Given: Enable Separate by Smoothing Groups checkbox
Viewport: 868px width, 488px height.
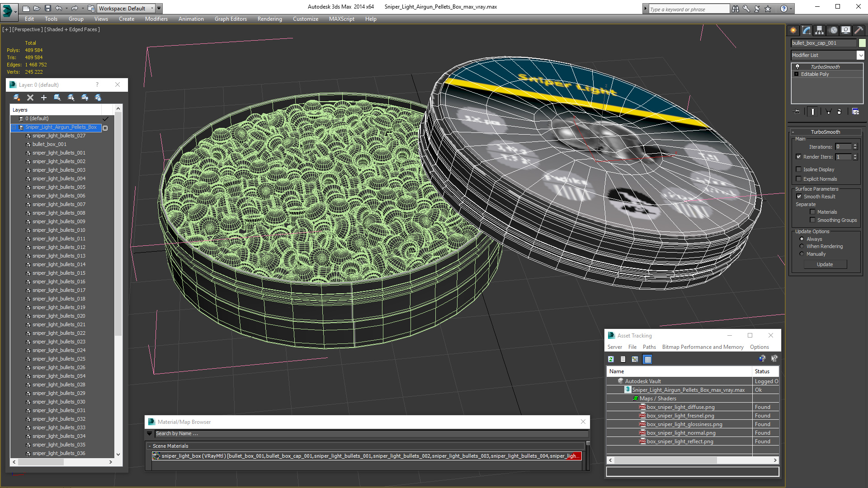Looking at the screenshot, I should [812, 220].
